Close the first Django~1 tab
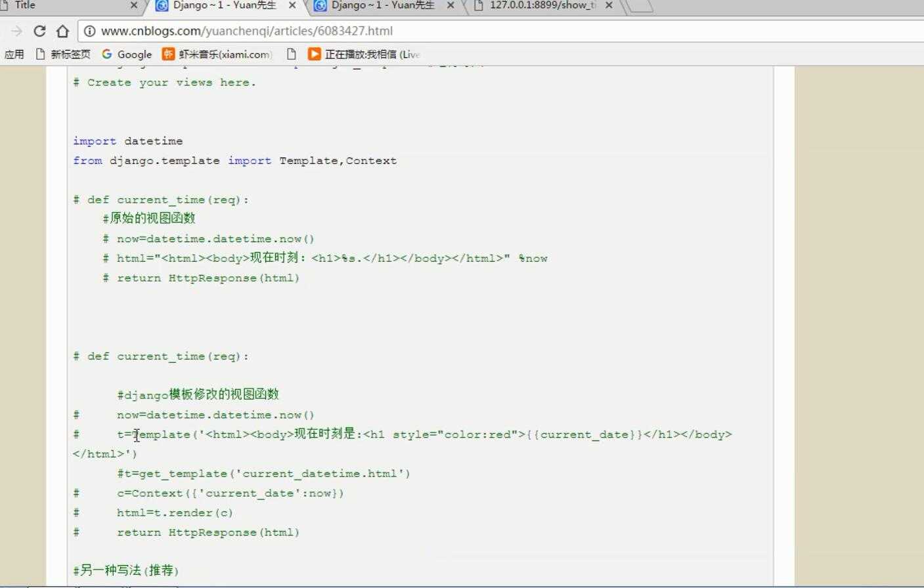 pos(292,5)
